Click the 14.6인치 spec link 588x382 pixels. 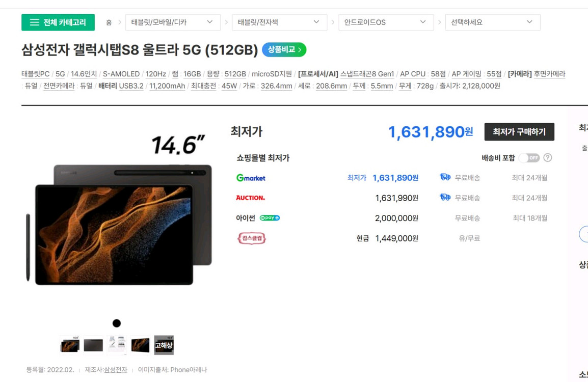(x=84, y=74)
